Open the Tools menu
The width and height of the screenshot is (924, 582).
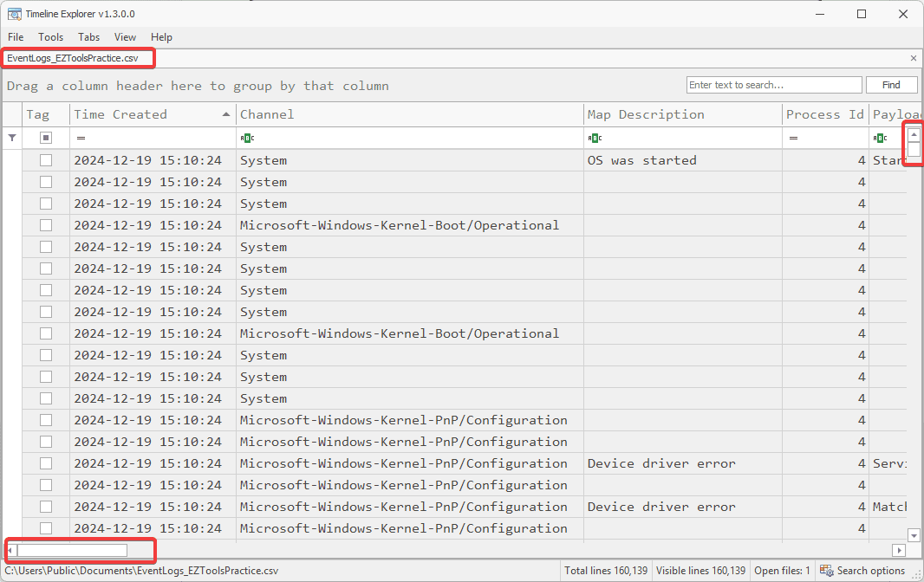pos(50,37)
